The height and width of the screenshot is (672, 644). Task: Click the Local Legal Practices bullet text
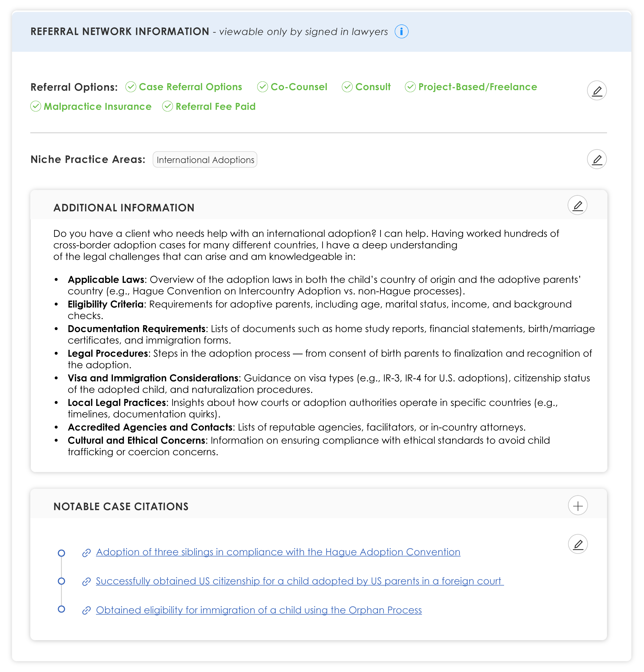(313, 408)
